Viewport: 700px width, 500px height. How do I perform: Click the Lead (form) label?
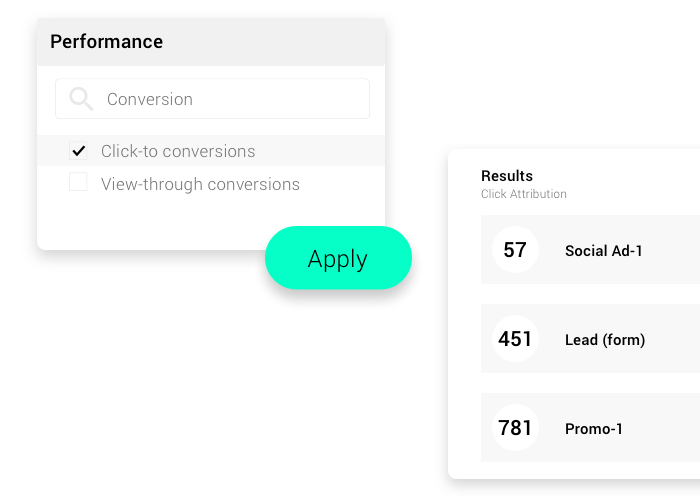click(x=605, y=340)
